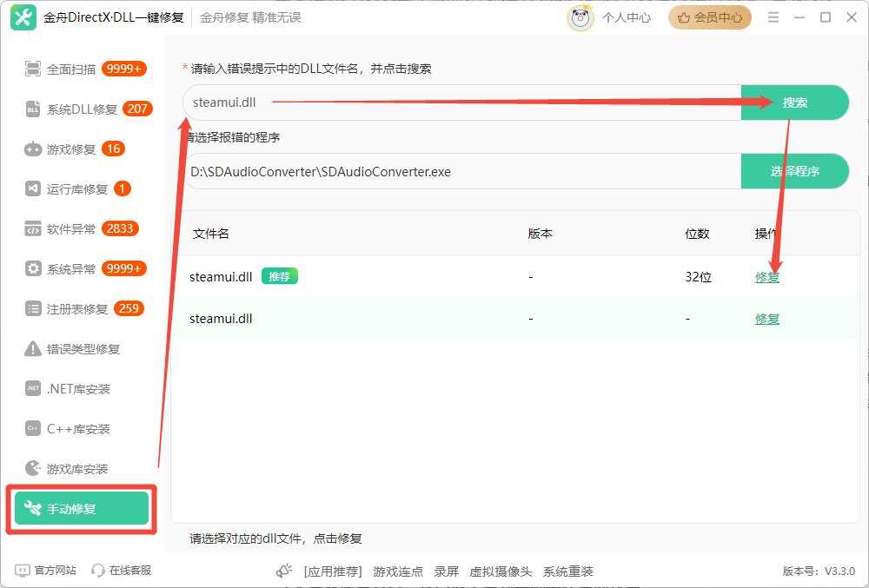Click the 207 badge on 系统DLL修复

click(137, 109)
